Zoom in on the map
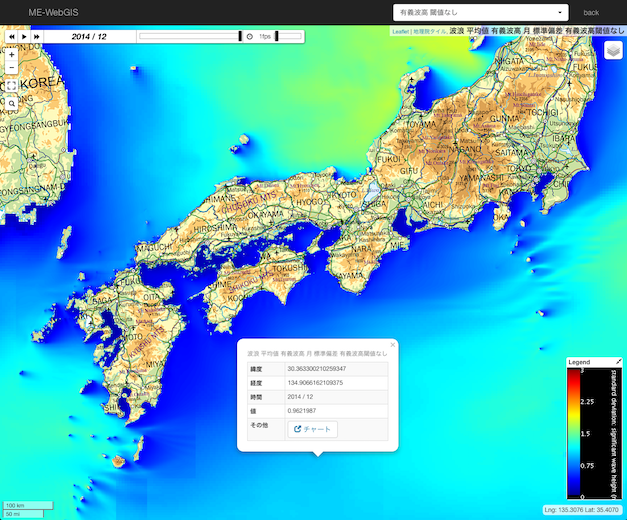627x520 pixels. [x=11, y=54]
